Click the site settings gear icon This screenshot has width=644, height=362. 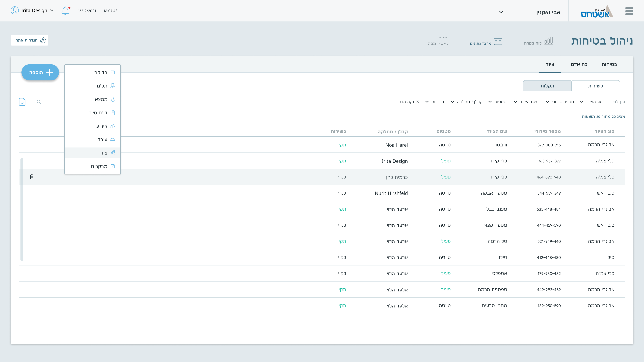tap(43, 40)
